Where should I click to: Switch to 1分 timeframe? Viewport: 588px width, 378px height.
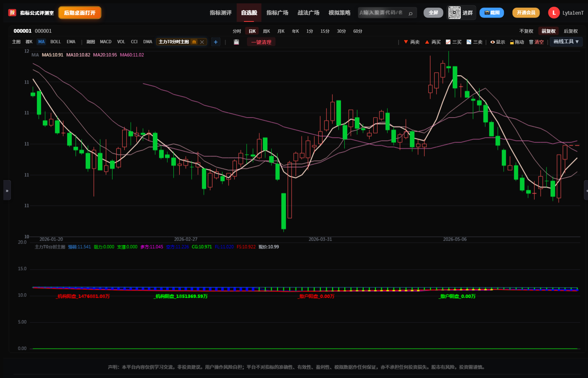tap(310, 31)
